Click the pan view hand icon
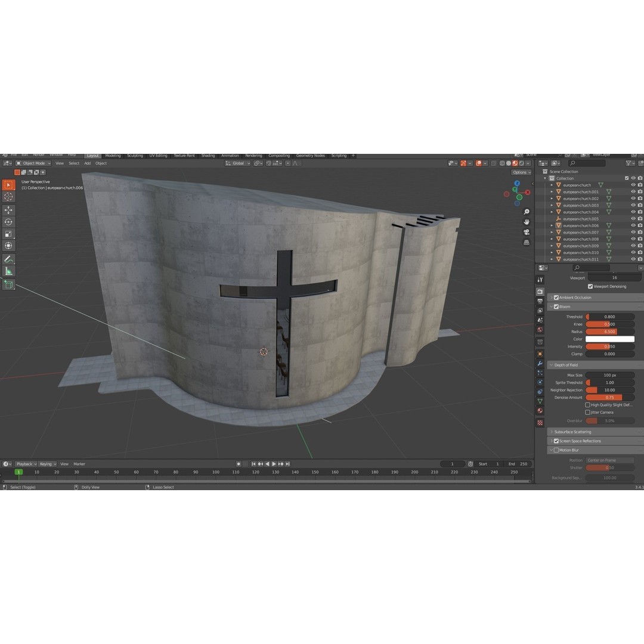 [526, 222]
